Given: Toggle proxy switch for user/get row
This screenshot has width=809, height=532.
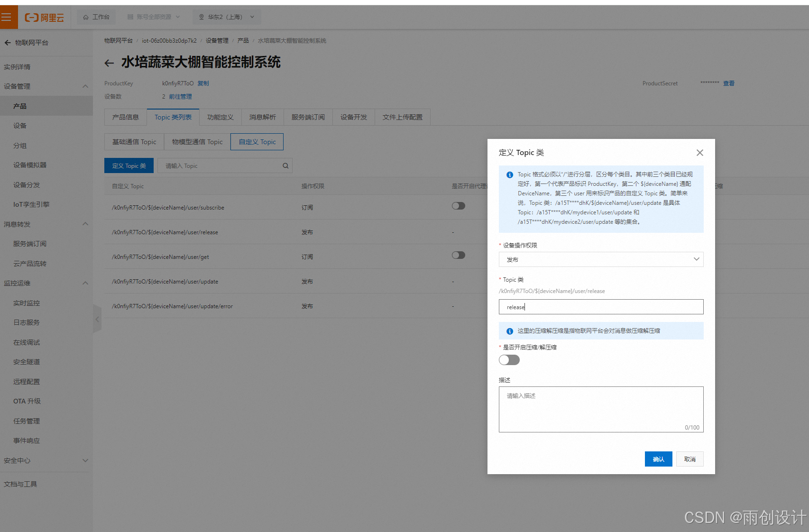Looking at the screenshot, I should pyautogui.click(x=459, y=255).
